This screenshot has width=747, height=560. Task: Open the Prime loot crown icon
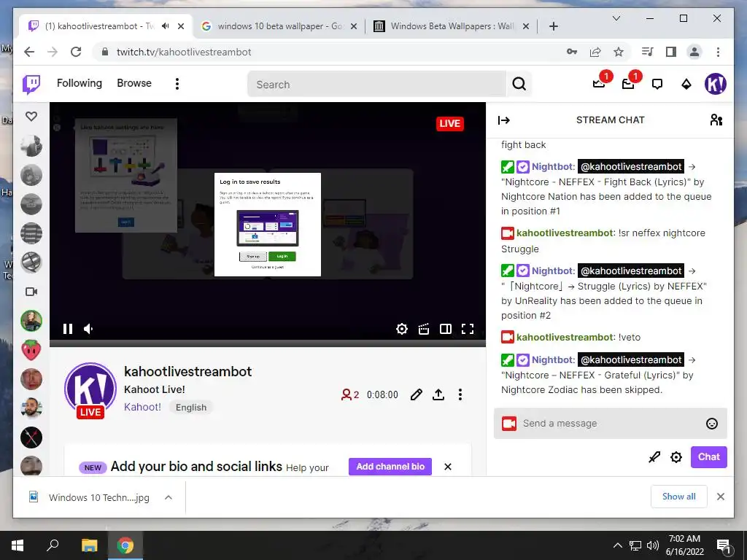(599, 84)
